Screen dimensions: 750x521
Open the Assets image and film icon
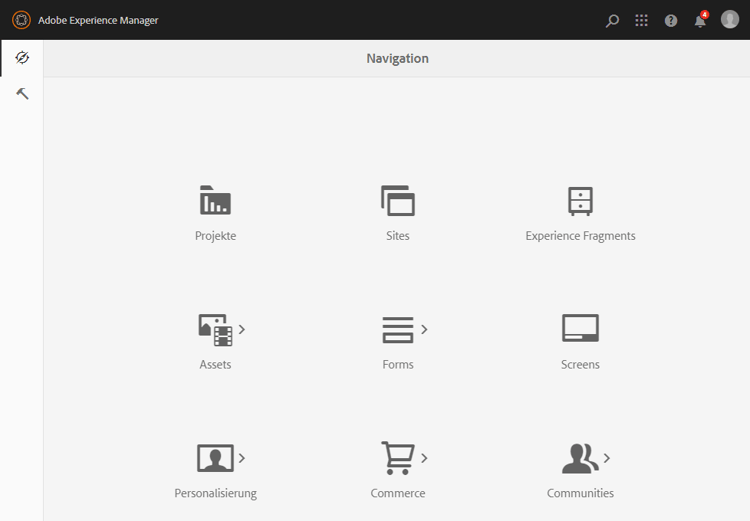pyautogui.click(x=215, y=330)
